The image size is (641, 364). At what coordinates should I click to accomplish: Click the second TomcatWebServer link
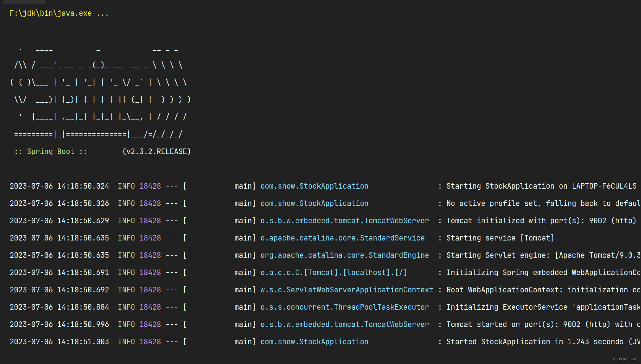coord(344,324)
